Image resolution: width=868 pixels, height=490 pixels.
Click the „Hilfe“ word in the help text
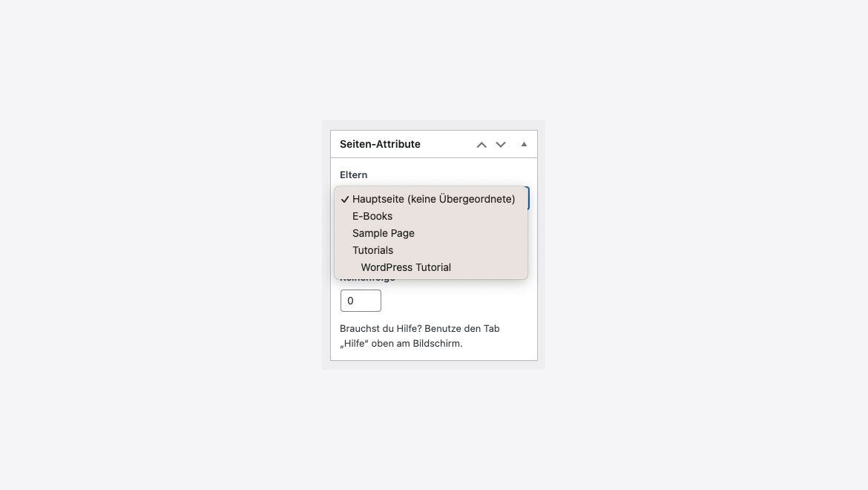point(354,343)
